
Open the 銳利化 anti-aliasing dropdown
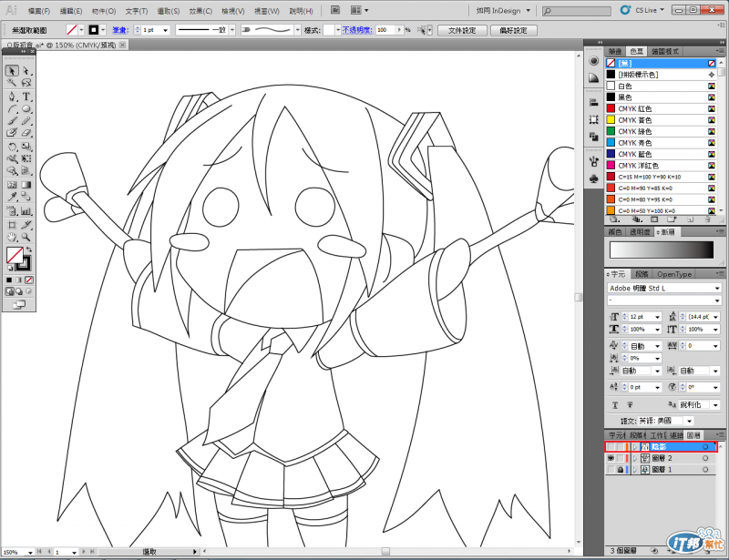pos(715,405)
